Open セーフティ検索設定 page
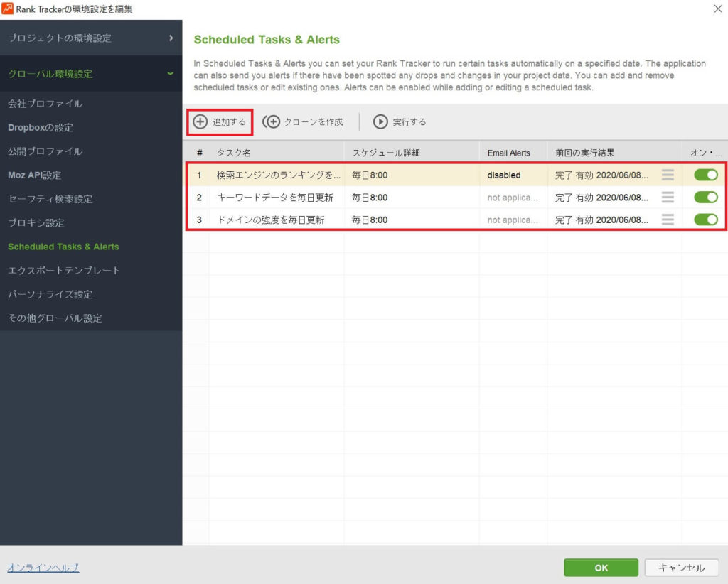This screenshot has height=584, width=728. pyautogui.click(x=50, y=199)
